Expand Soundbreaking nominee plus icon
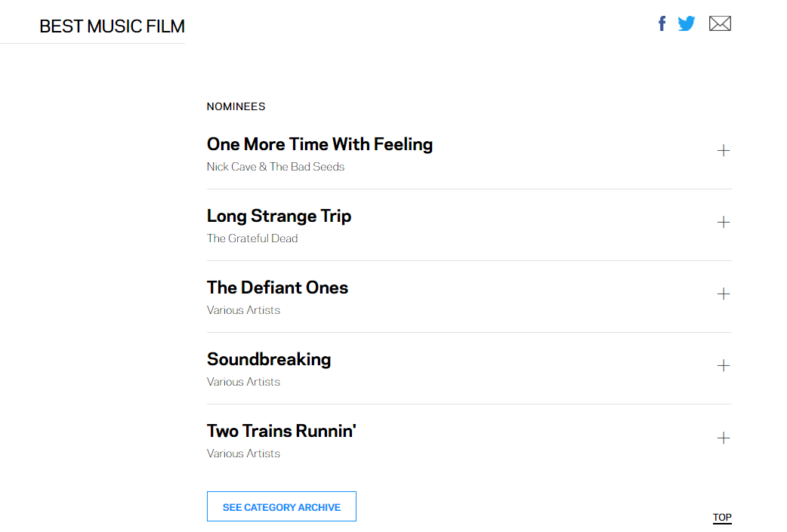The width and height of the screenshot is (787, 532). (724, 366)
